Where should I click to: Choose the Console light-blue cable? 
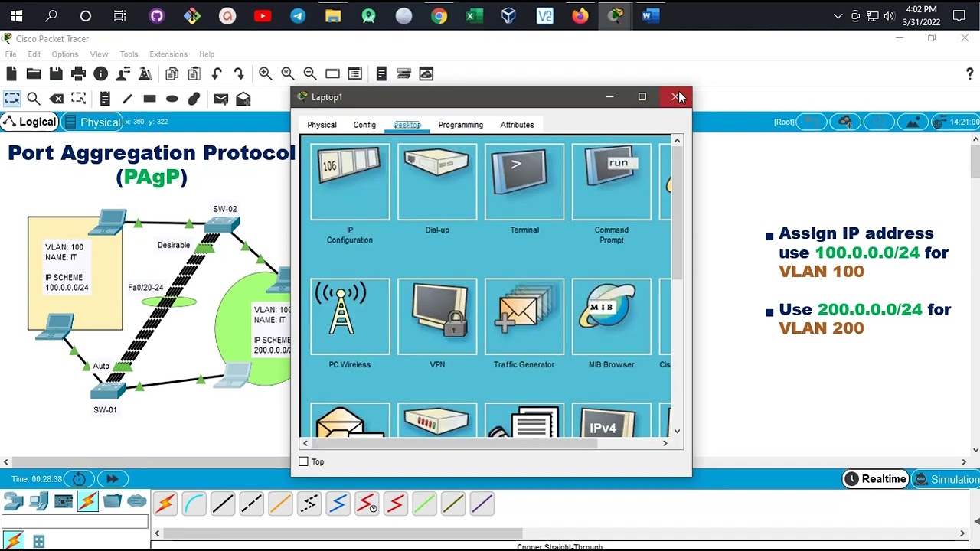click(x=194, y=504)
